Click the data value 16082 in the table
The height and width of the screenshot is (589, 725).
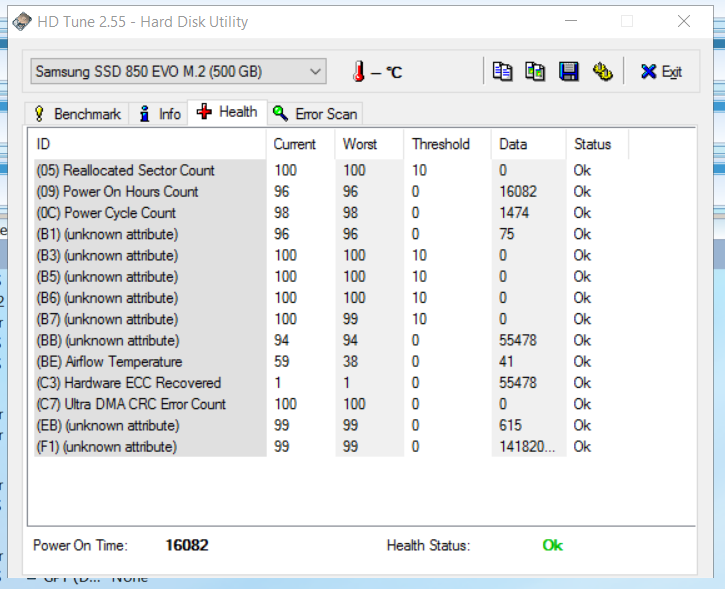click(x=518, y=191)
